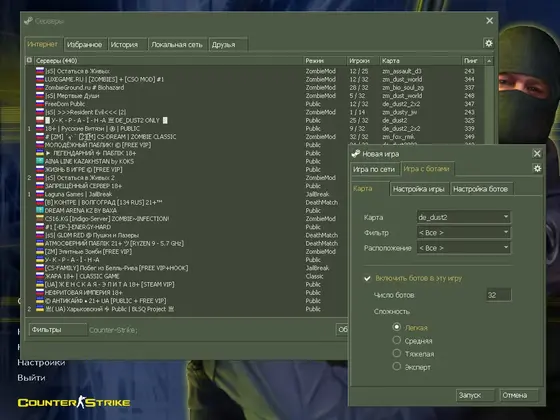Click the column header icon beside Серверы (440)
This screenshot has height=420, width=560.
[29, 60]
